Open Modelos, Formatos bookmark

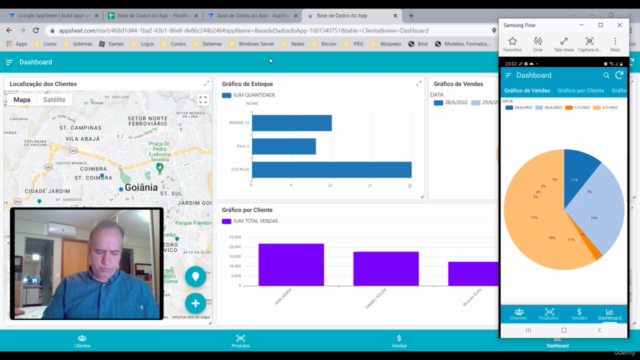(462, 44)
